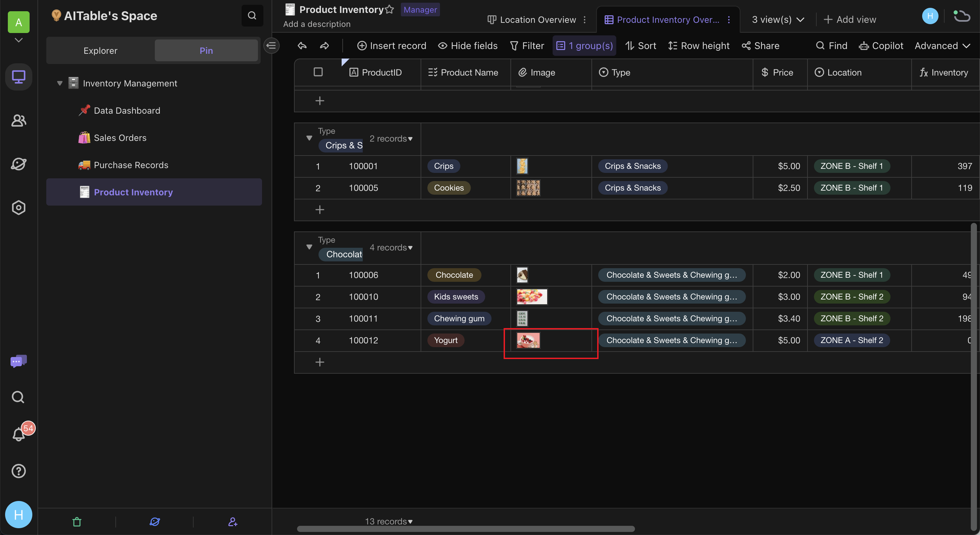Click the green A space avatar

[18, 22]
